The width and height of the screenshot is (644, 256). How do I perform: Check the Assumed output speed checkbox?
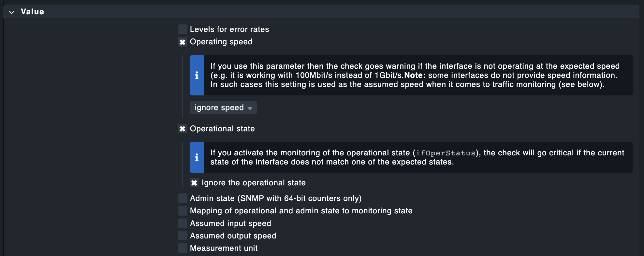click(183, 236)
